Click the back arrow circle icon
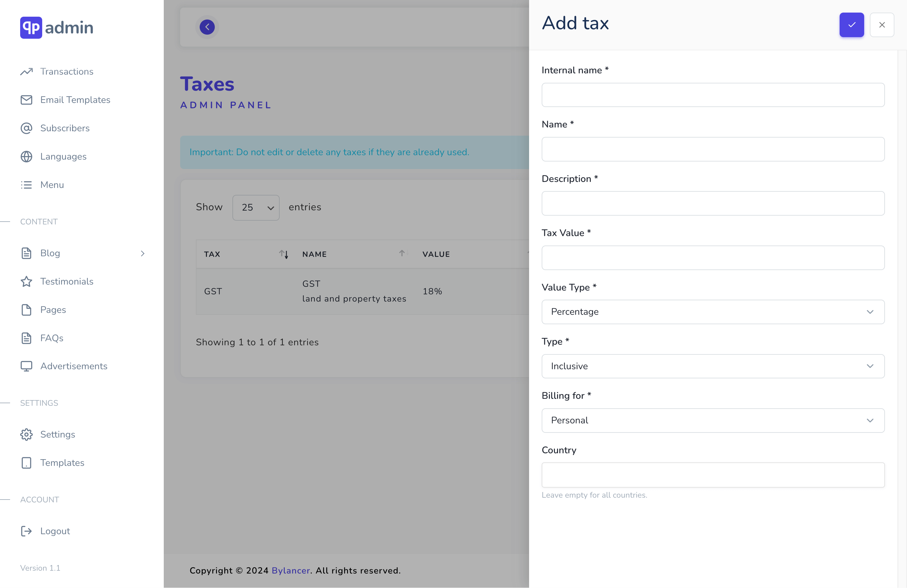The width and height of the screenshot is (907, 588). 207,27
